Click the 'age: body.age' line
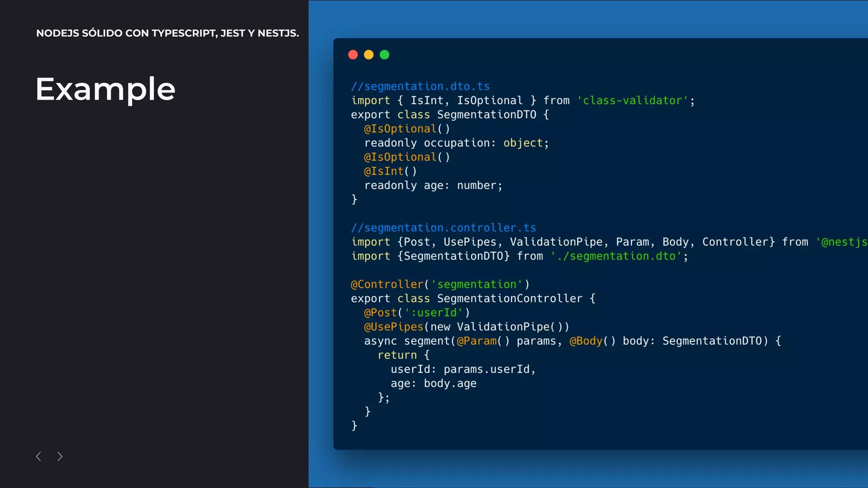This screenshot has width=868, height=488. pyautogui.click(x=433, y=383)
